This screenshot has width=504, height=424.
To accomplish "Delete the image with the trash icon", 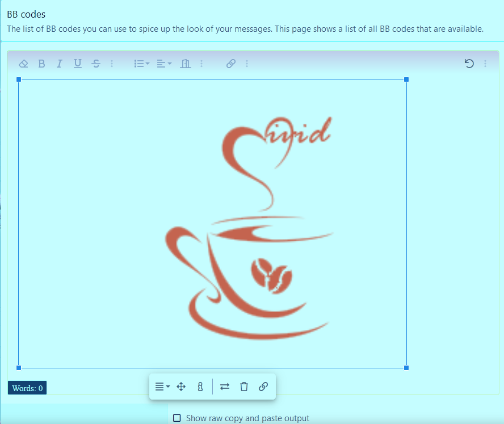I will pos(244,387).
